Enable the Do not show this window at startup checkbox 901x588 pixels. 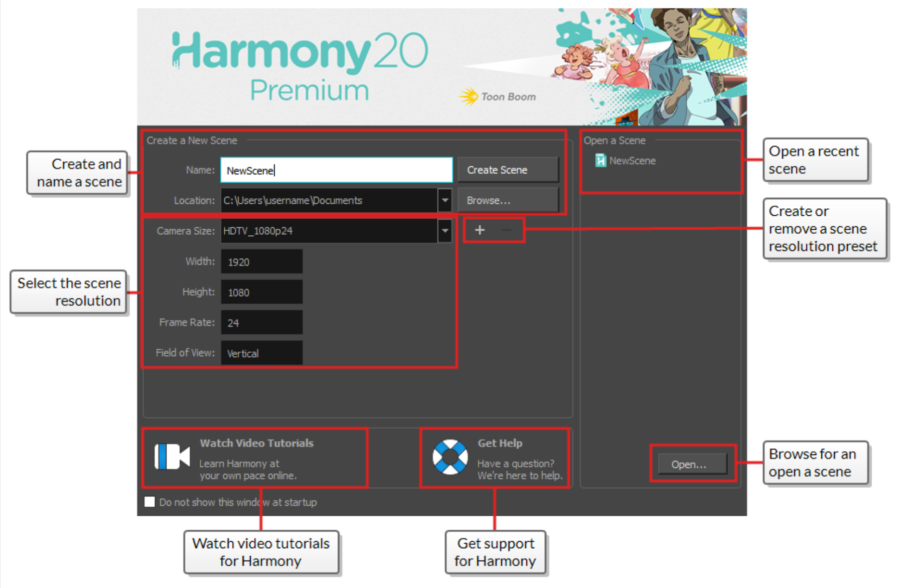pyautogui.click(x=150, y=502)
